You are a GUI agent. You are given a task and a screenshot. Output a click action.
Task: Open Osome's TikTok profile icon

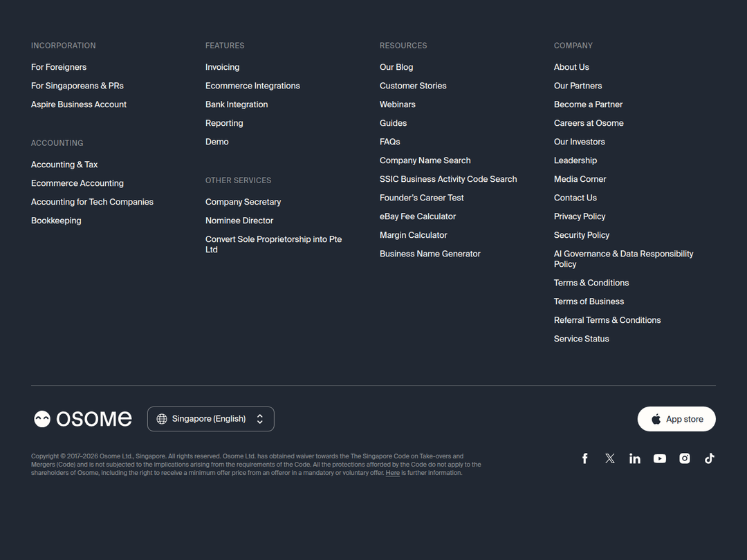coord(710,458)
